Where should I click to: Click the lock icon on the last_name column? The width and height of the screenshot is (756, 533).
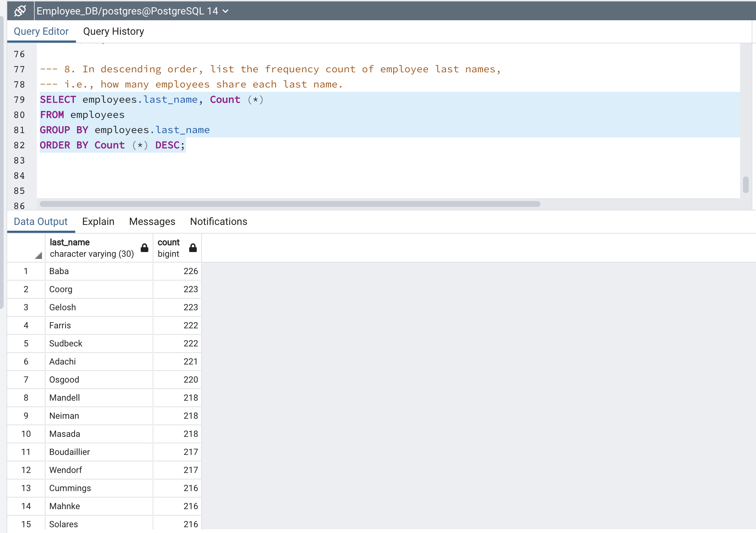coord(144,248)
